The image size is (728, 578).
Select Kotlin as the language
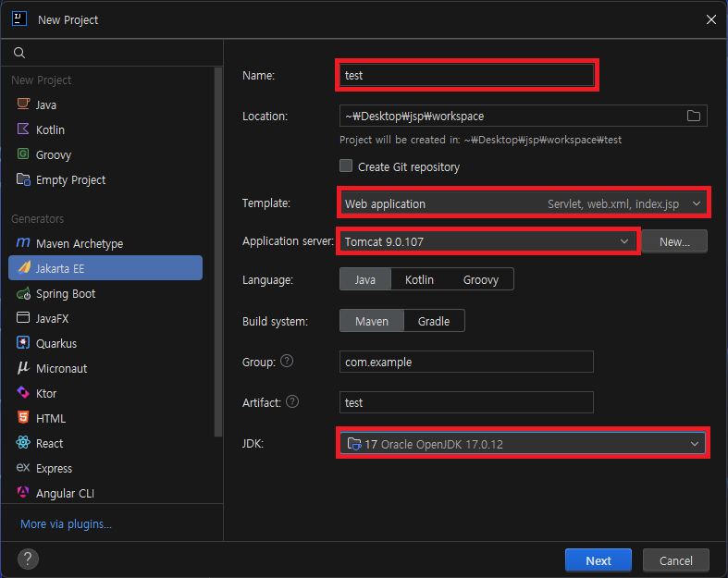419,279
